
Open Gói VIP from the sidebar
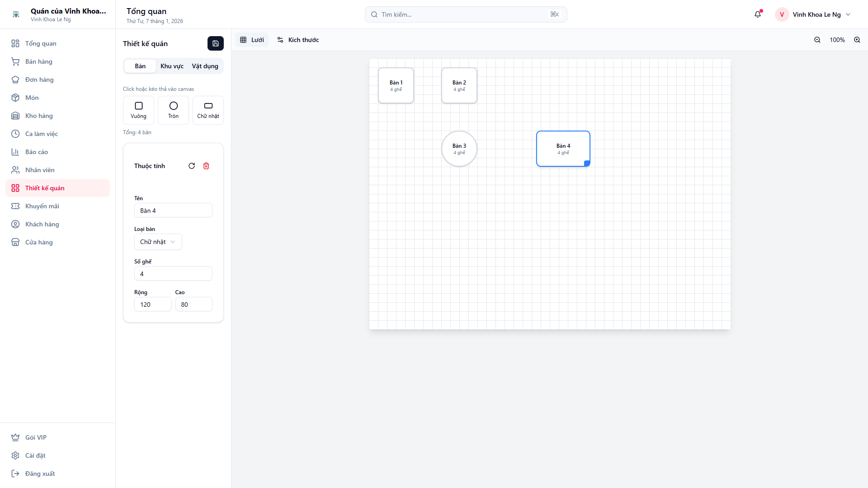(35, 437)
